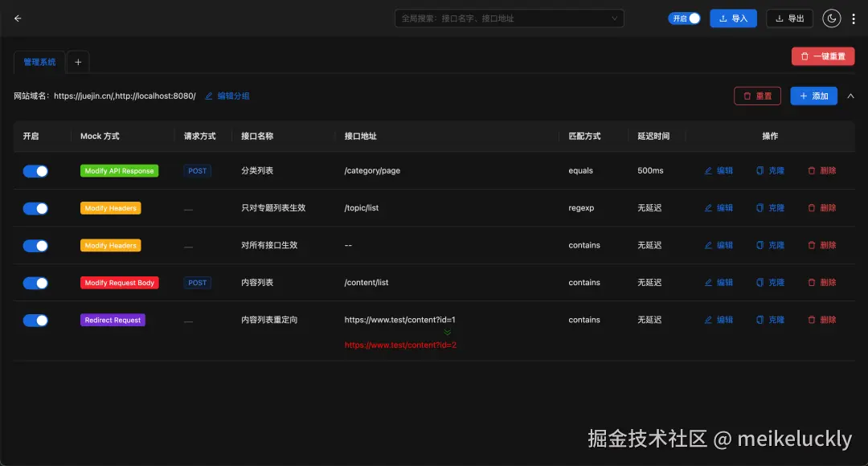Viewport: 868px width, 466px height.
Task: Disable the /topic/list Modify Headers rule switch
Action: (35, 208)
